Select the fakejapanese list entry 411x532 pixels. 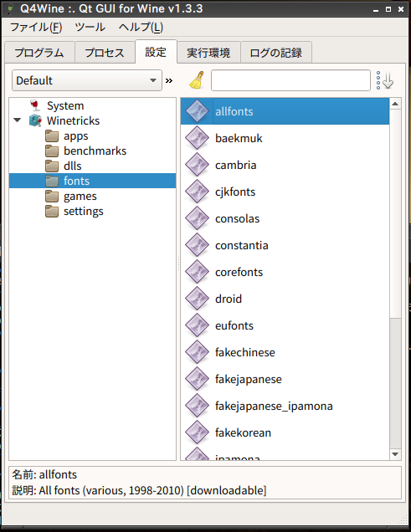click(285, 379)
